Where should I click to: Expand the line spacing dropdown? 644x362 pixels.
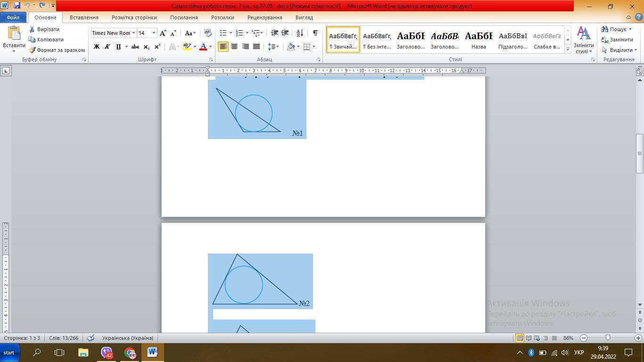277,47
